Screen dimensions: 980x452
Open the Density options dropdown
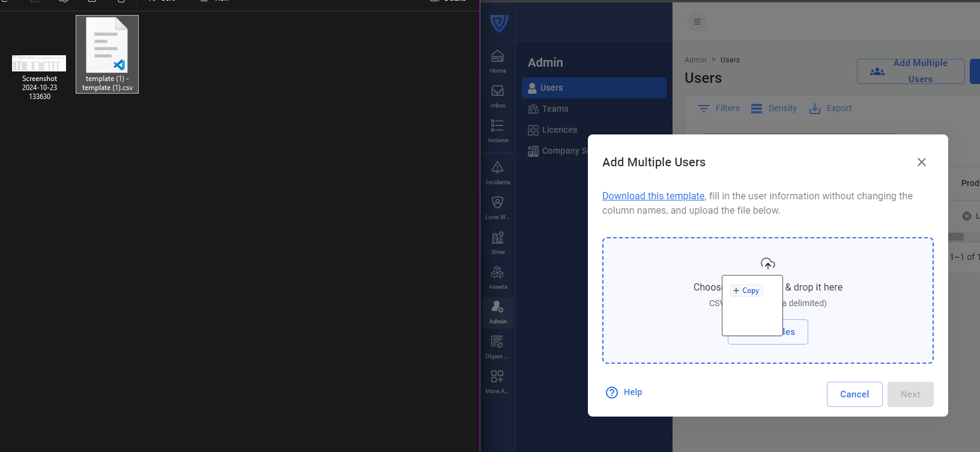(774, 109)
